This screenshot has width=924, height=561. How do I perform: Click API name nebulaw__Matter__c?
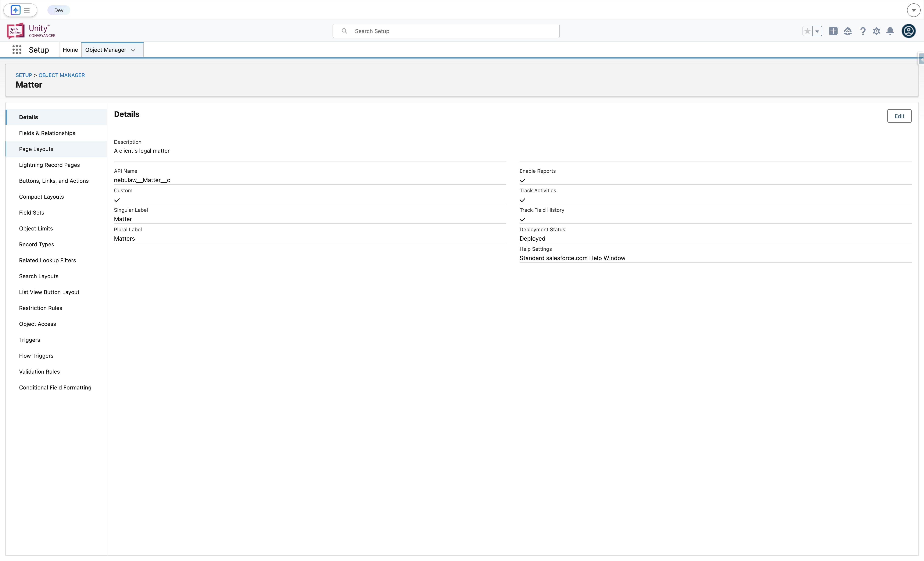click(x=142, y=180)
